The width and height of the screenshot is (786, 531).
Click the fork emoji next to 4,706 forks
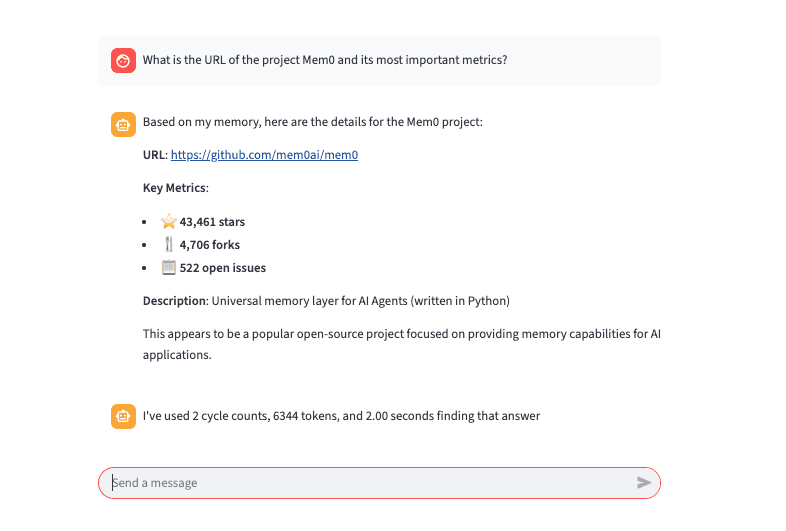tap(169, 244)
